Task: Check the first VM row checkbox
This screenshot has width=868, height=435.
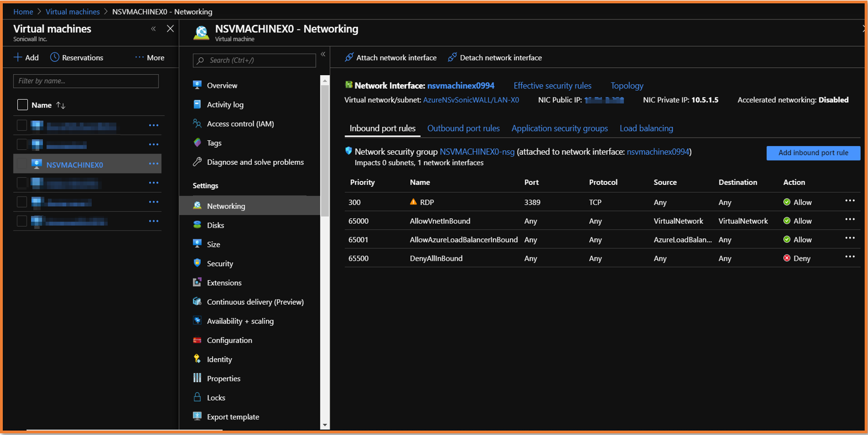Action: [x=22, y=125]
